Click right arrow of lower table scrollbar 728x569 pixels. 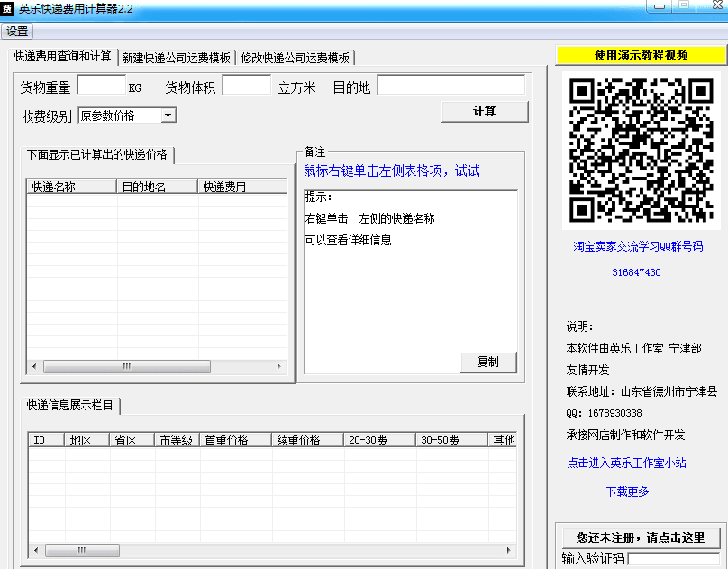click(x=511, y=550)
